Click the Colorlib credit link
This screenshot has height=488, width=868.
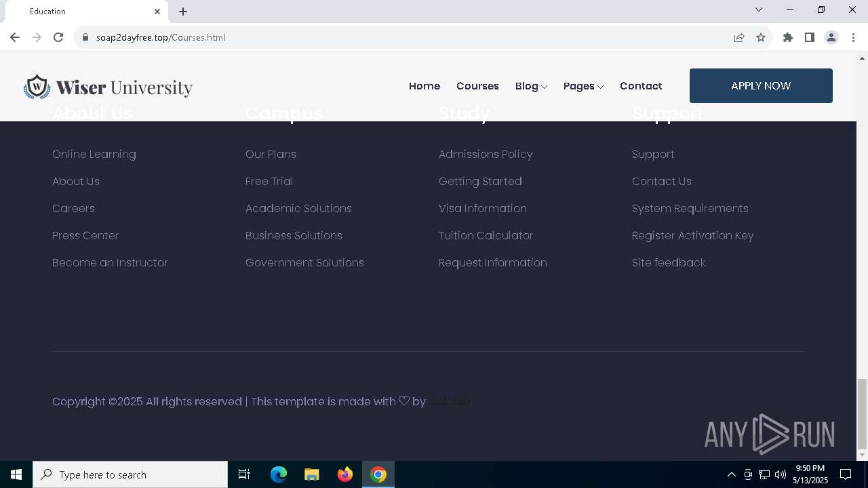coord(449,402)
